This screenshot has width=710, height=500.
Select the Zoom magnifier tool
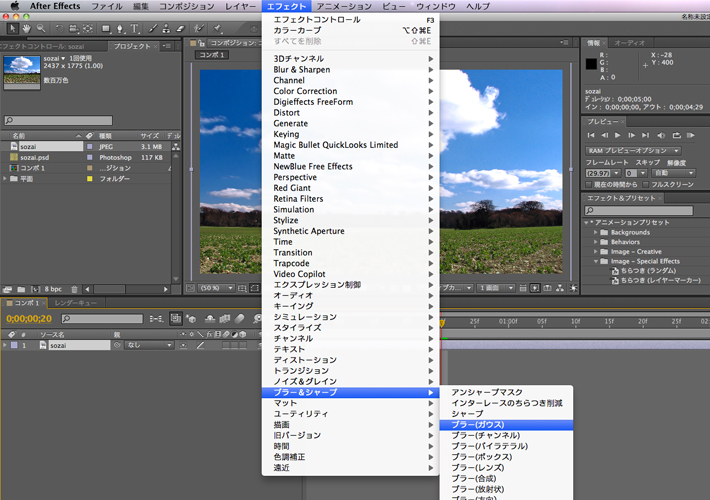[41, 29]
